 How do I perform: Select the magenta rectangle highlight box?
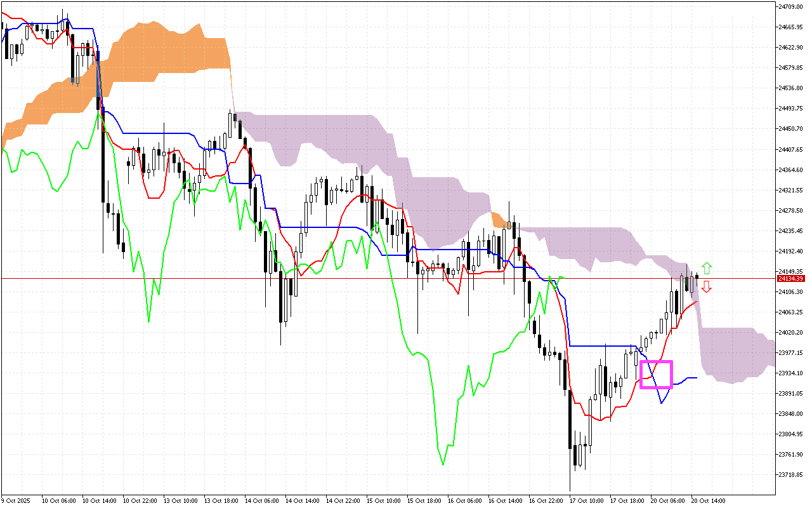click(656, 374)
